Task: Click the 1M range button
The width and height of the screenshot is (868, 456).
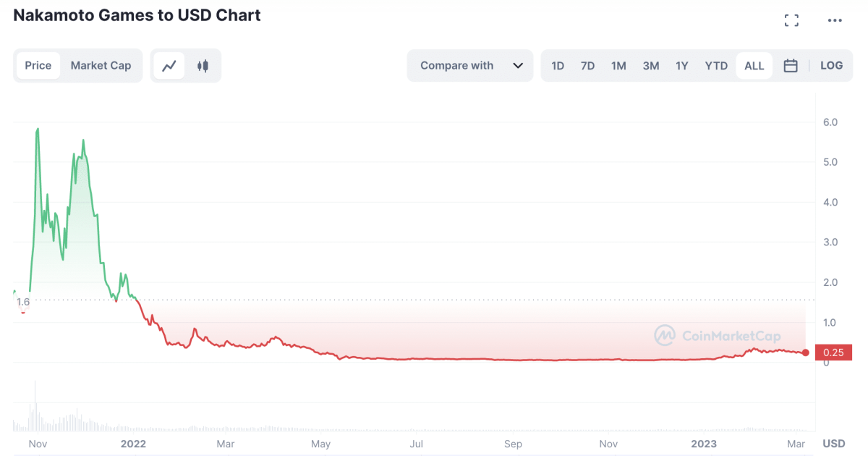Action: [x=618, y=65]
